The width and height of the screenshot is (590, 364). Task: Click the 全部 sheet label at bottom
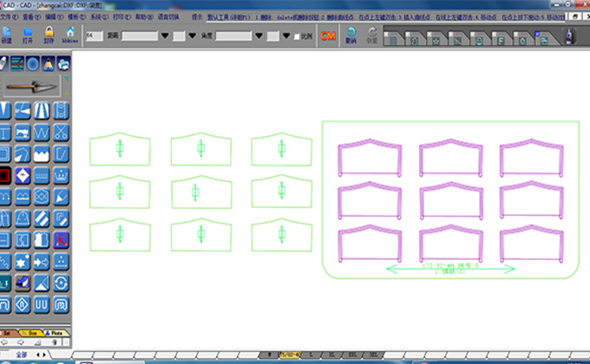click(22, 354)
